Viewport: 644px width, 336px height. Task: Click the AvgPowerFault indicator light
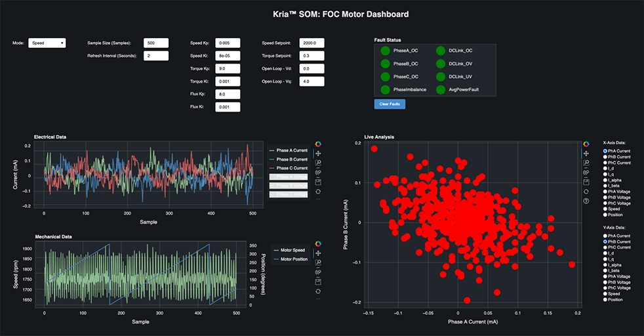coord(441,89)
